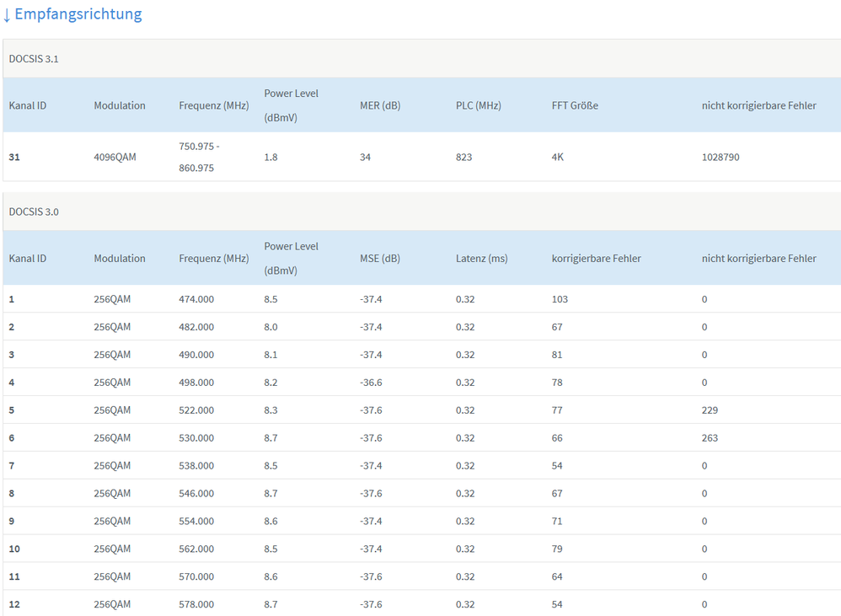The width and height of the screenshot is (841, 616).
Task: Click the PLC (MHz) column header
Action: [x=478, y=105]
